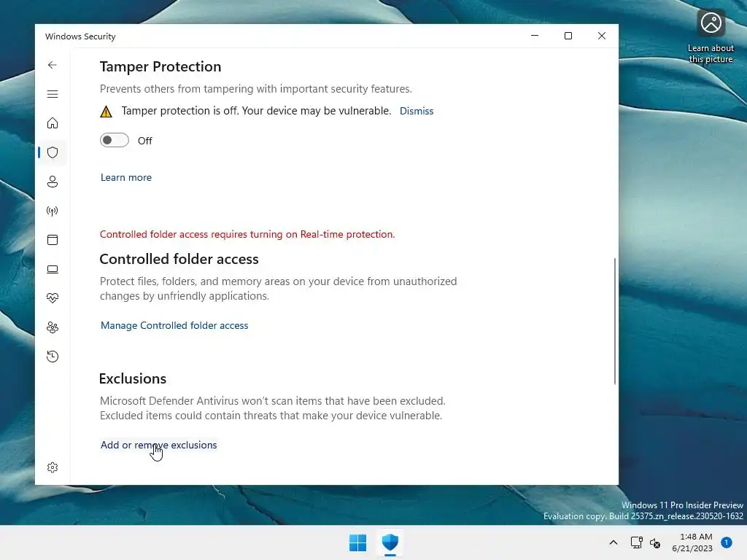Click red Real-time protection requirement message
747x560 pixels.
coord(247,234)
